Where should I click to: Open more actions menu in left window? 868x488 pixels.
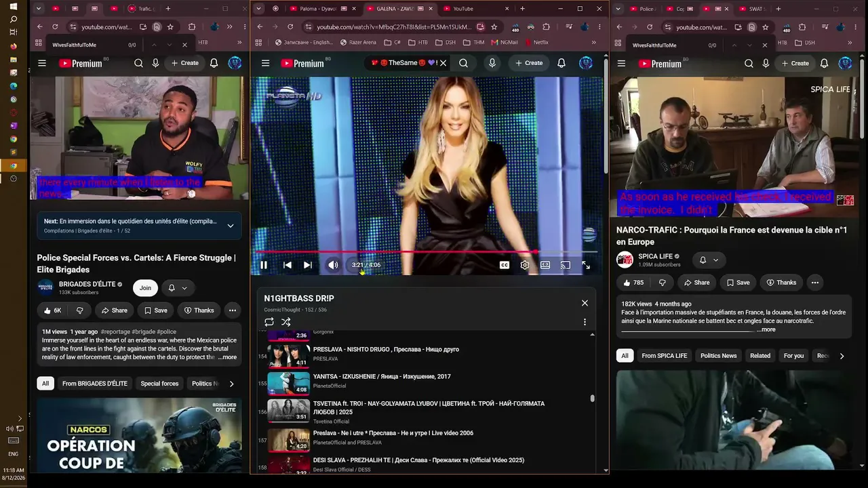point(232,310)
